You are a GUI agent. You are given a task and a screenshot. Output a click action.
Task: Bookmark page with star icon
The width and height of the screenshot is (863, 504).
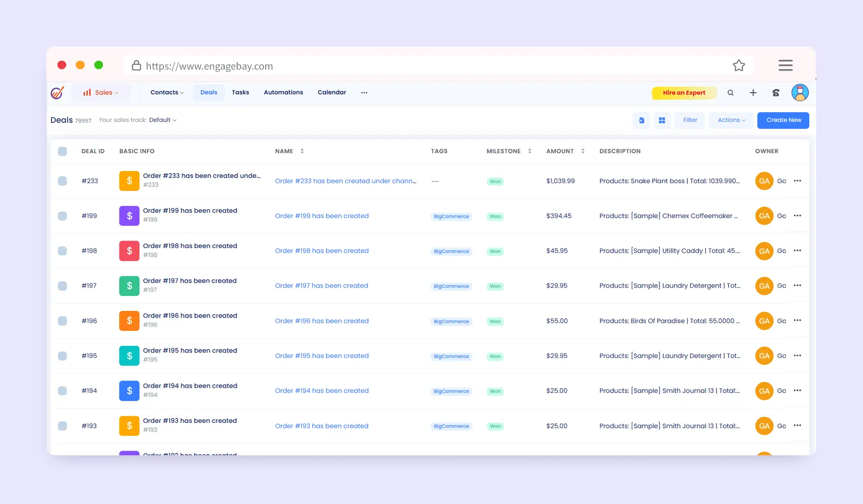point(739,66)
